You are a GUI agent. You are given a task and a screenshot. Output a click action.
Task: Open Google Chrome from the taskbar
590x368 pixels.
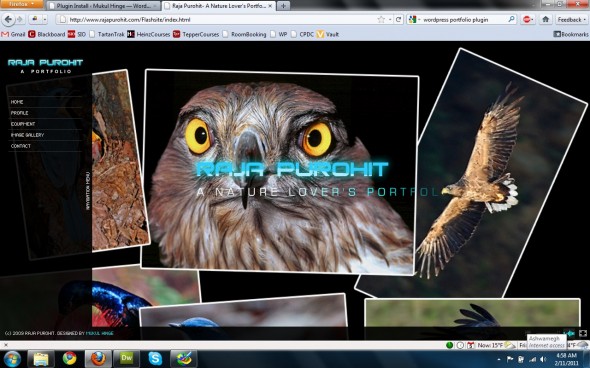(x=69, y=359)
